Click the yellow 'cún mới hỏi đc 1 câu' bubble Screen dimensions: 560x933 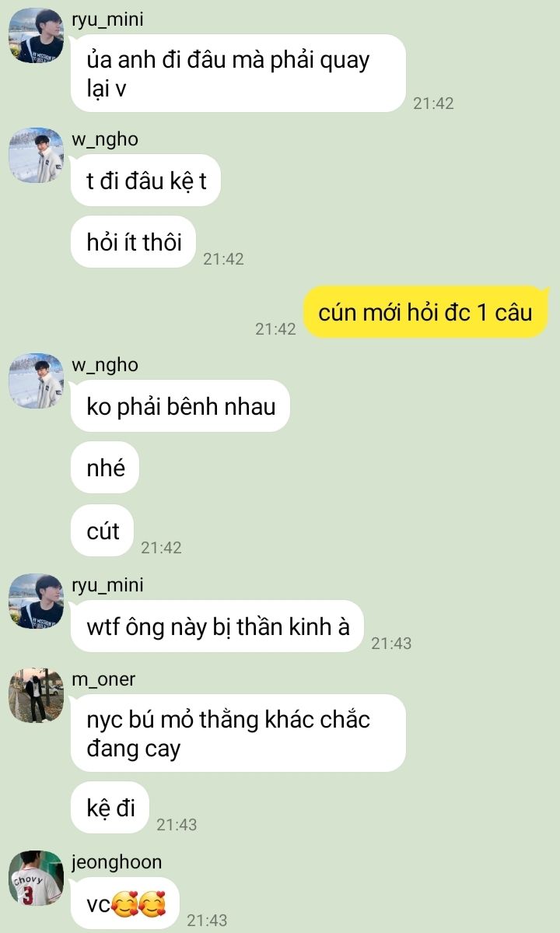tap(425, 312)
